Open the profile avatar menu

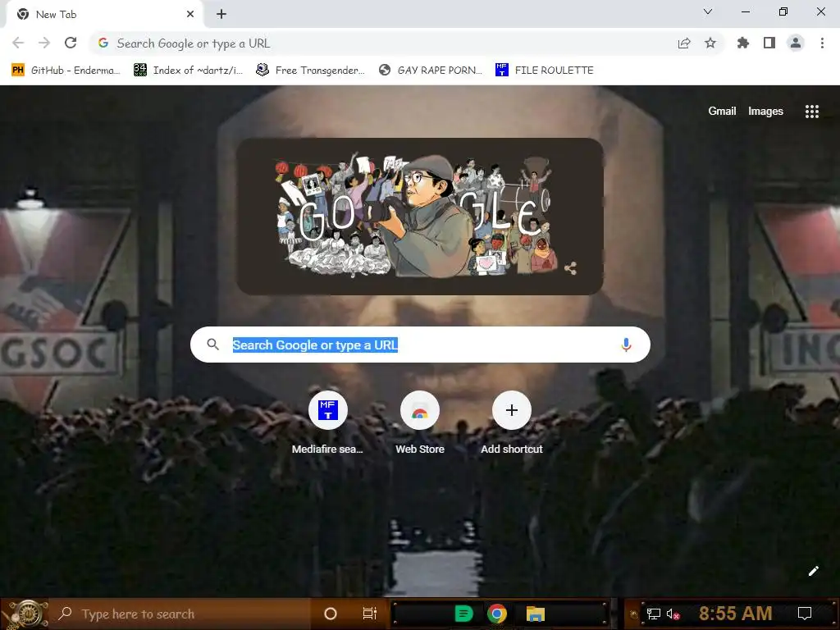click(796, 43)
